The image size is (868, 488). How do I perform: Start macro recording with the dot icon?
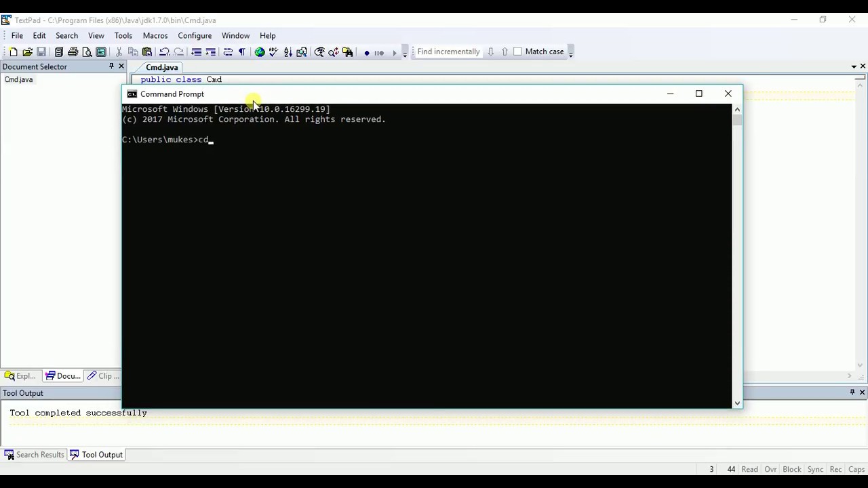click(367, 52)
